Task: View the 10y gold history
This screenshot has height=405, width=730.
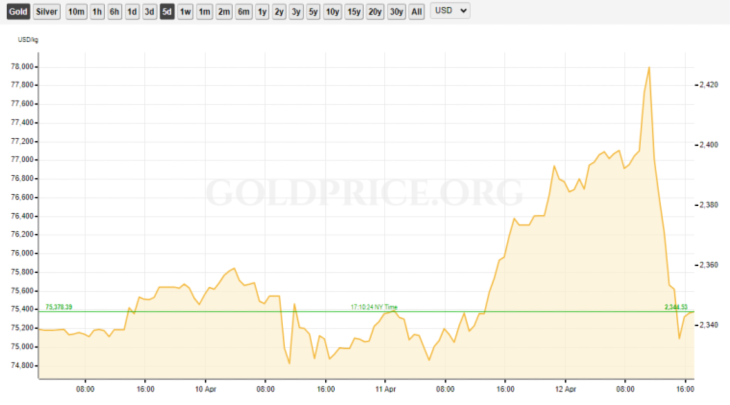Action: pyautogui.click(x=332, y=12)
